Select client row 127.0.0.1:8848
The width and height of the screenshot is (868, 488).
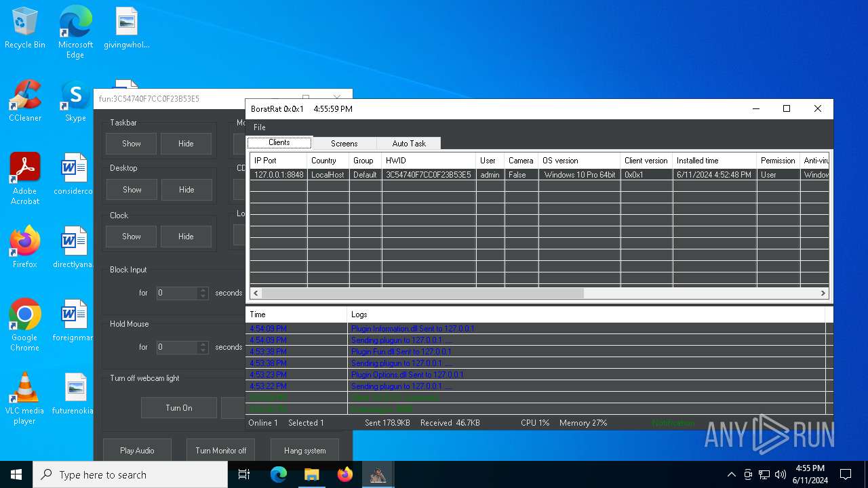pyautogui.click(x=539, y=175)
